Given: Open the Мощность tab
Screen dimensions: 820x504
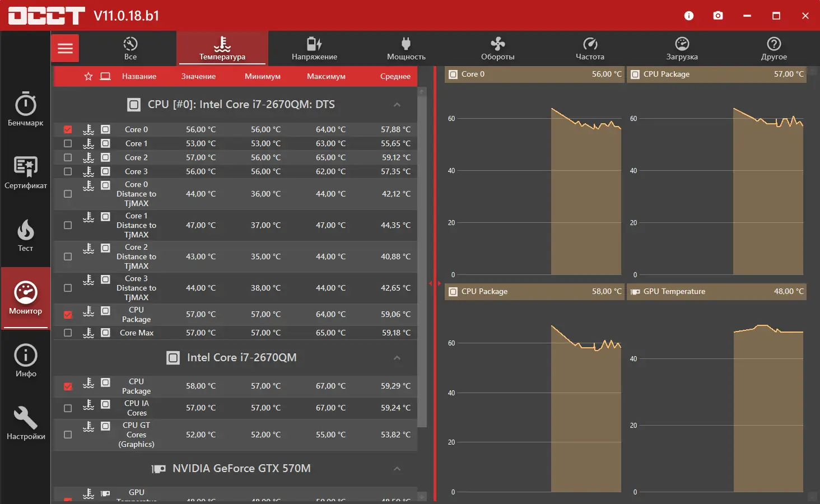Looking at the screenshot, I should [406, 48].
